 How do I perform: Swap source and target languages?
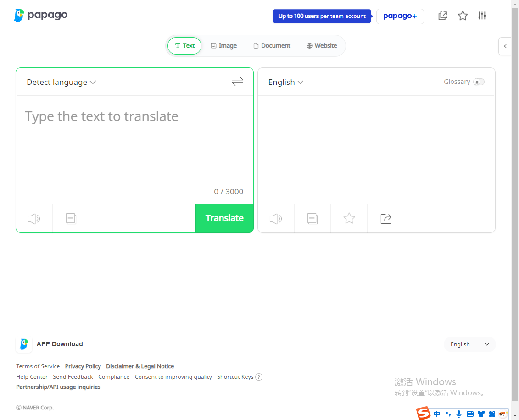click(x=237, y=81)
